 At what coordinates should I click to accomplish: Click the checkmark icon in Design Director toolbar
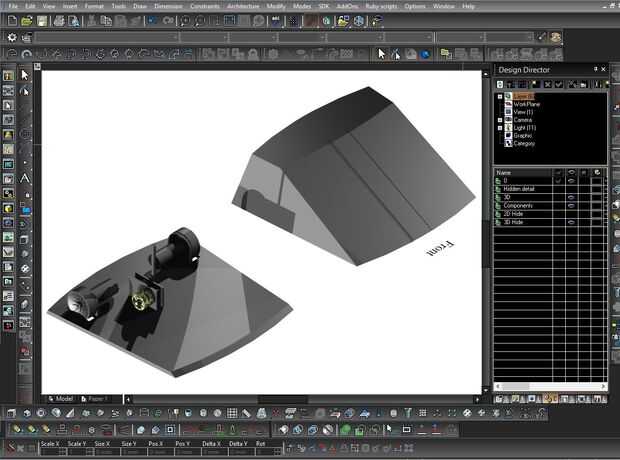pos(558,84)
